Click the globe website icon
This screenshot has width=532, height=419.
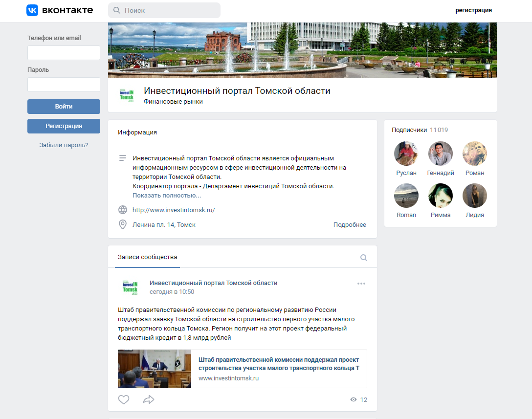click(122, 210)
